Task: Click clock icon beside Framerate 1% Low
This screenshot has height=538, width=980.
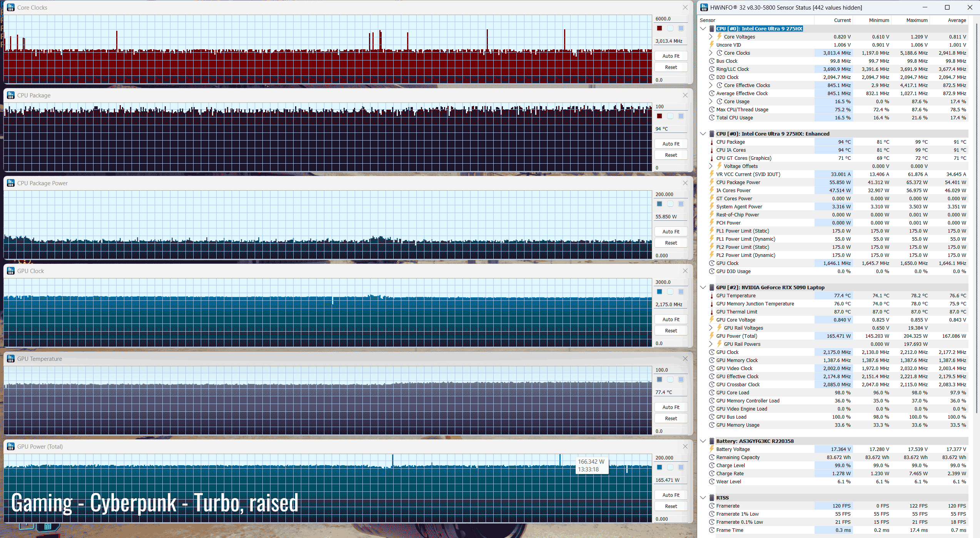Action: (x=712, y=514)
